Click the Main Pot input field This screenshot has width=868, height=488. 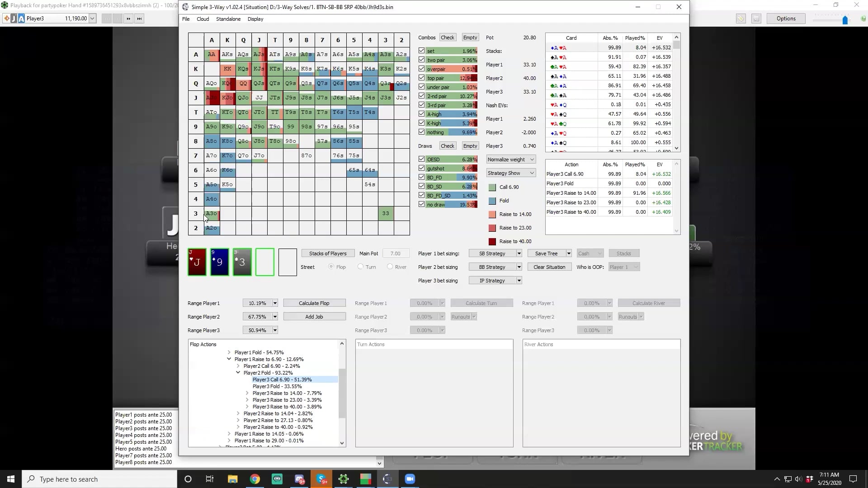[x=396, y=253]
